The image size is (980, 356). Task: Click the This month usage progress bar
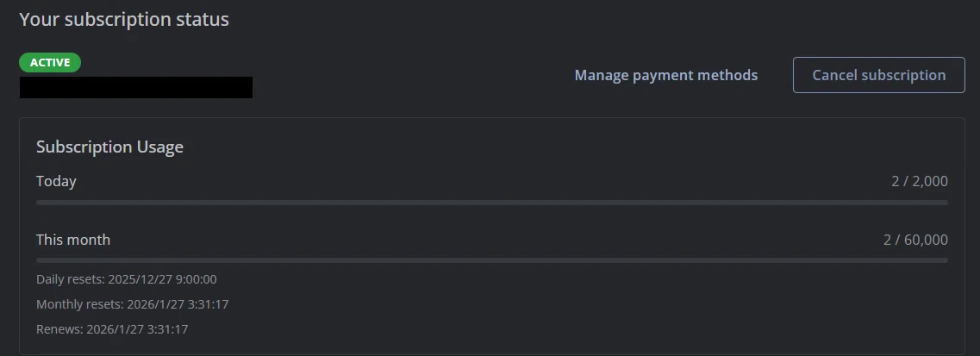(492, 259)
